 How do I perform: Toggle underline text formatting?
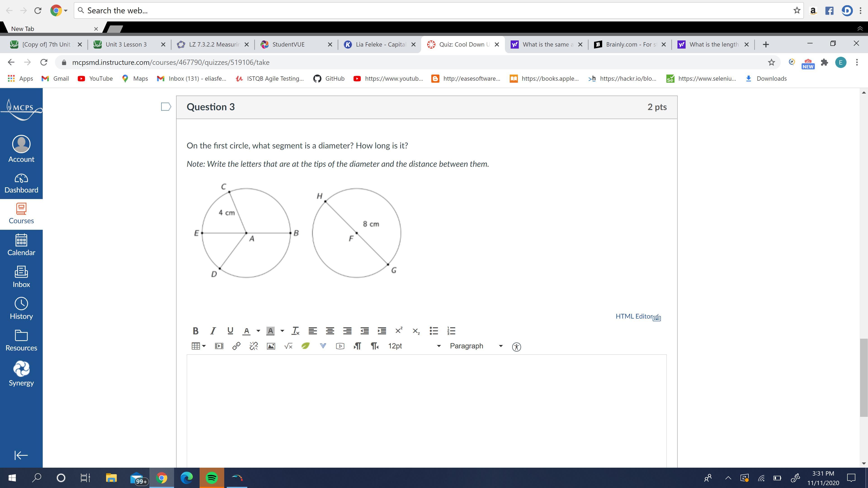click(x=230, y=331)
